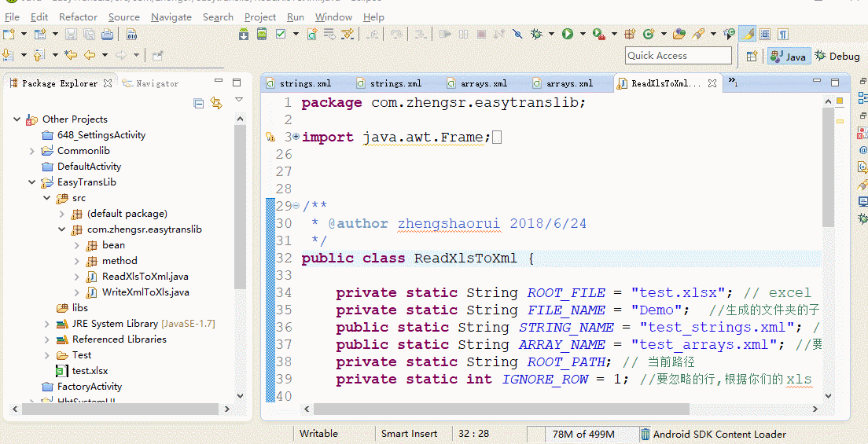
Task: Collapse All in Package Explorer
Action: click(198, 104)
